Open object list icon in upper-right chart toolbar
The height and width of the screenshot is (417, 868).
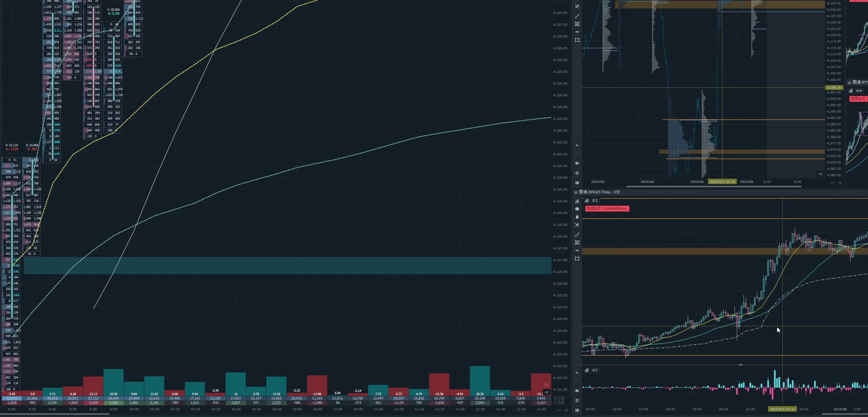click(577, 183)
